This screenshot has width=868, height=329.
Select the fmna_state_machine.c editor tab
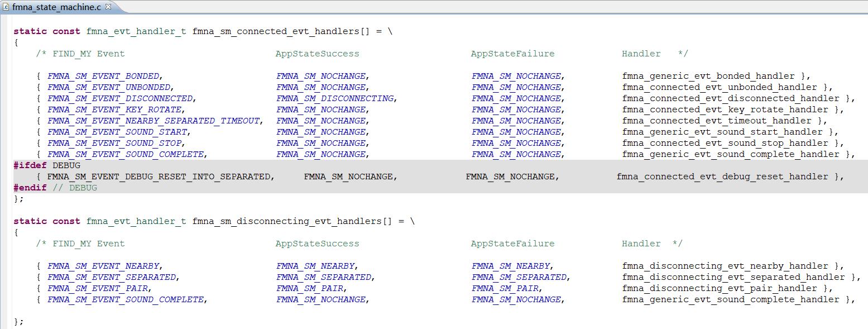click(57, 7)
